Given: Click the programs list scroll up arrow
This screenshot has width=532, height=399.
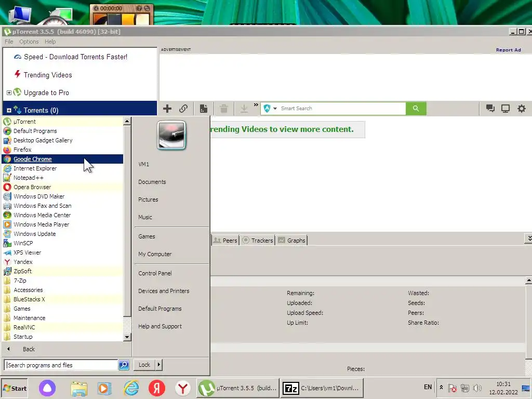Looking at the screenshot, I should tap(127, 121).
